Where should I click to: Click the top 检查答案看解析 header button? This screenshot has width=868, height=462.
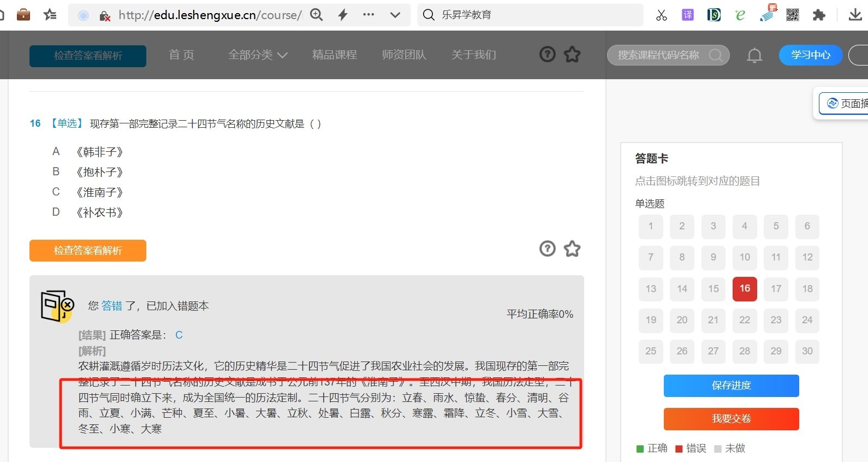(x=88, y=56)
